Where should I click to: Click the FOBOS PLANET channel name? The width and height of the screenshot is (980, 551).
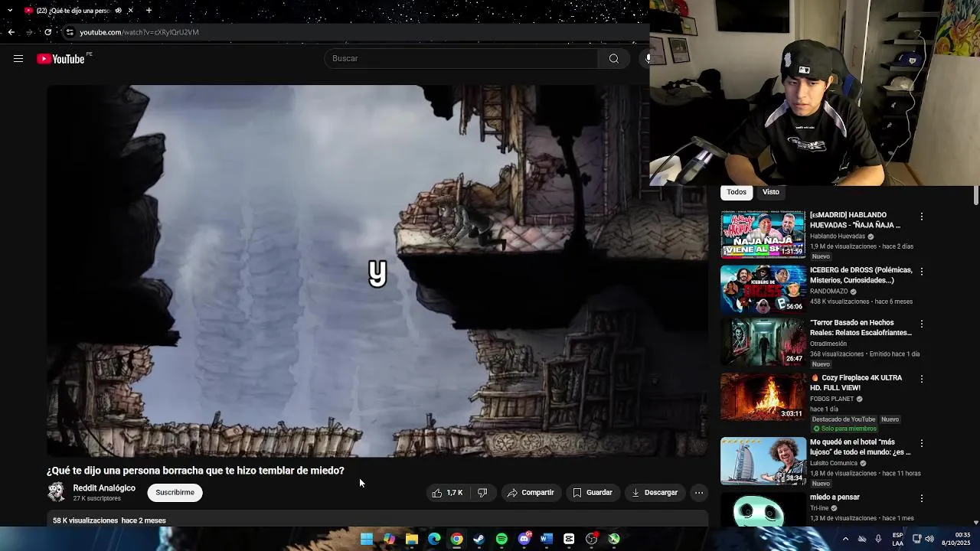tap(832, 399)
